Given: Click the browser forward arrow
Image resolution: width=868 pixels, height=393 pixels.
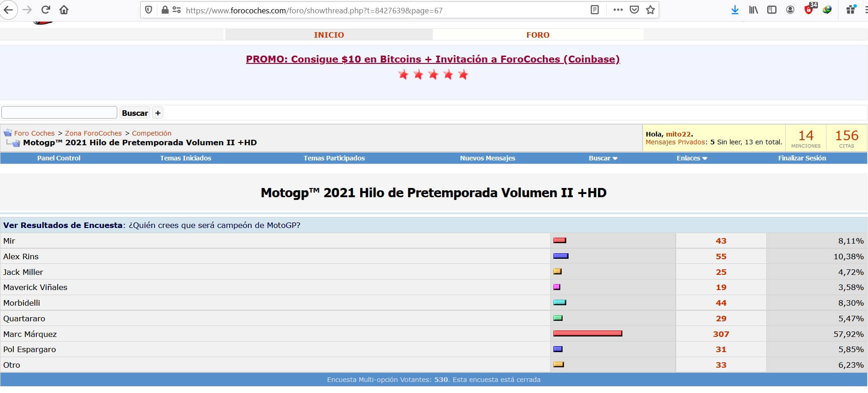Looking at the screenshot, I should (28, 10).
